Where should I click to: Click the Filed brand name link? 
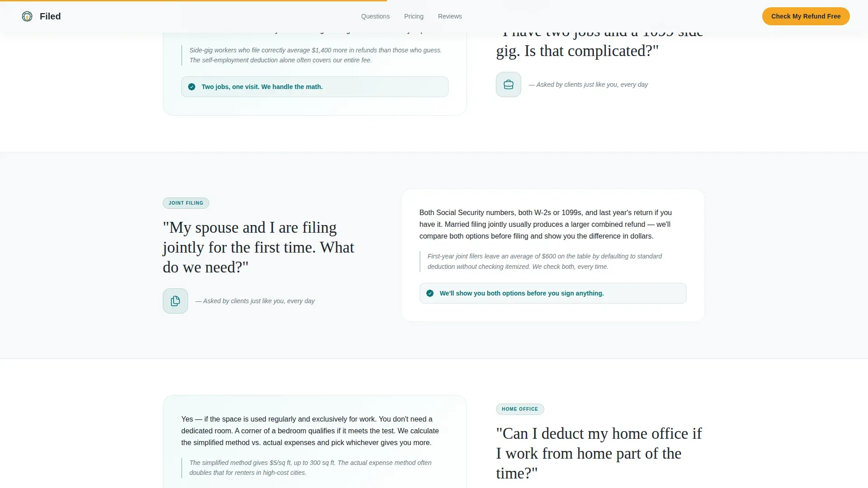(x=50, y=16)
